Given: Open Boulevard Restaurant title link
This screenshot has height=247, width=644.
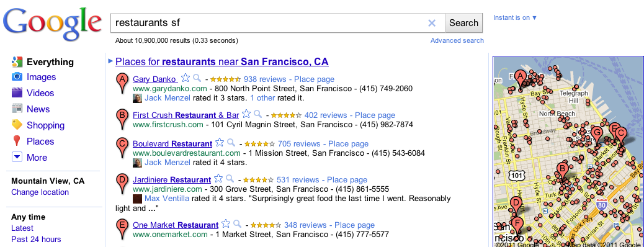Looking at the screenshot, I should [x=172, y=144].
